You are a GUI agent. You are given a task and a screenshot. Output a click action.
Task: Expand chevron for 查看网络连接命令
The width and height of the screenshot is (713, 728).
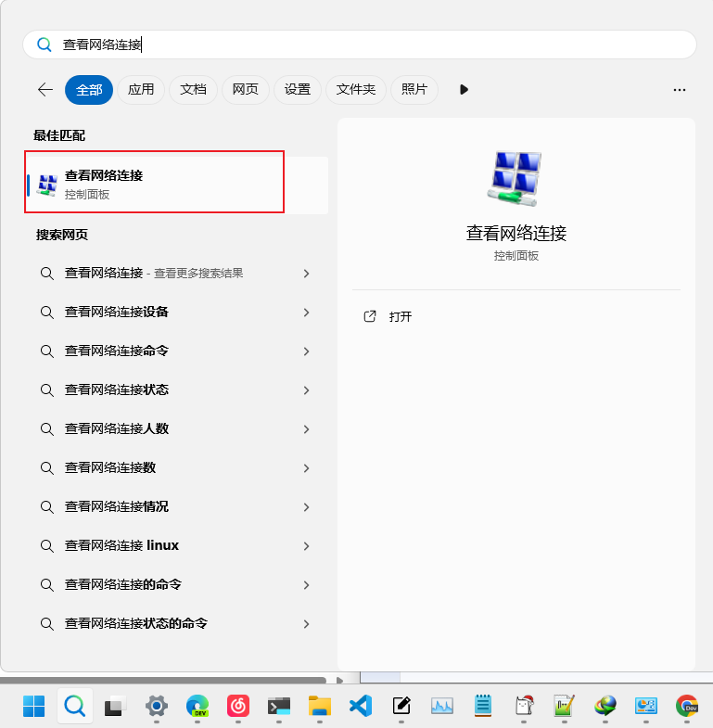(306, 351)
